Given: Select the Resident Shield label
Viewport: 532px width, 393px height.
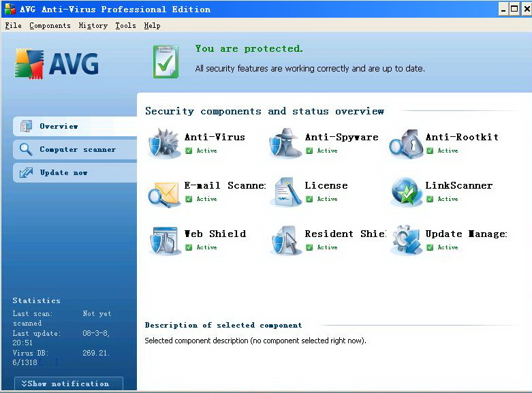Looking at the screenshot, I should click(x=345, y=234).
